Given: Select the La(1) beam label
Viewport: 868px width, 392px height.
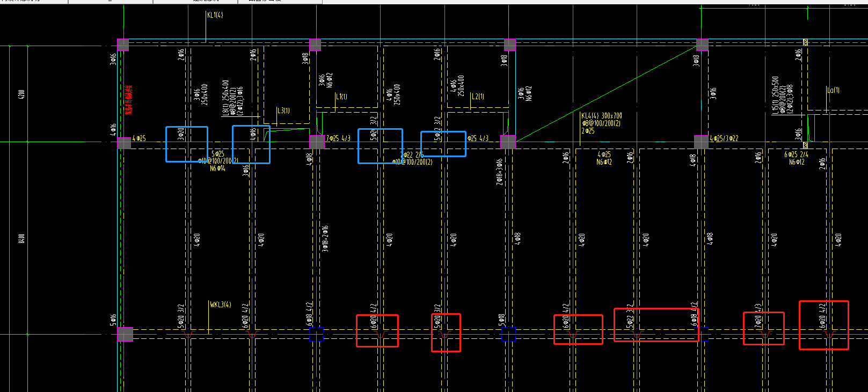Looking at the screenshot, I should 834,90.
